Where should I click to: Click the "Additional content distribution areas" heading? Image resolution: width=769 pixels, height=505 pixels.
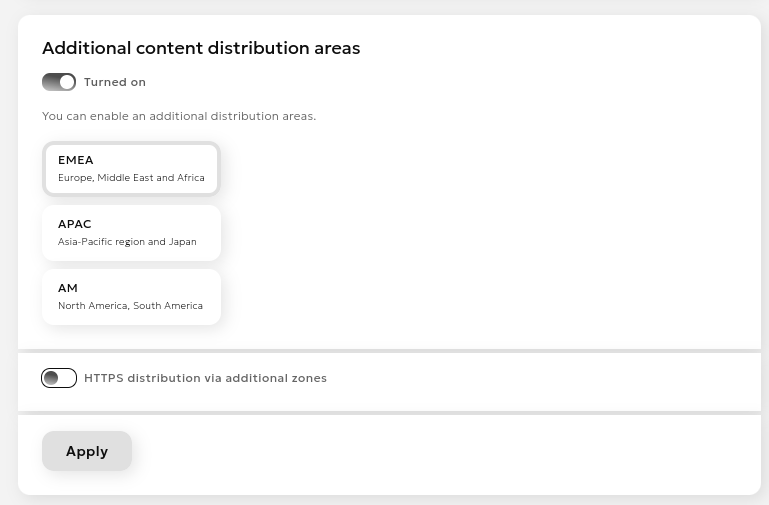(201, 48)
